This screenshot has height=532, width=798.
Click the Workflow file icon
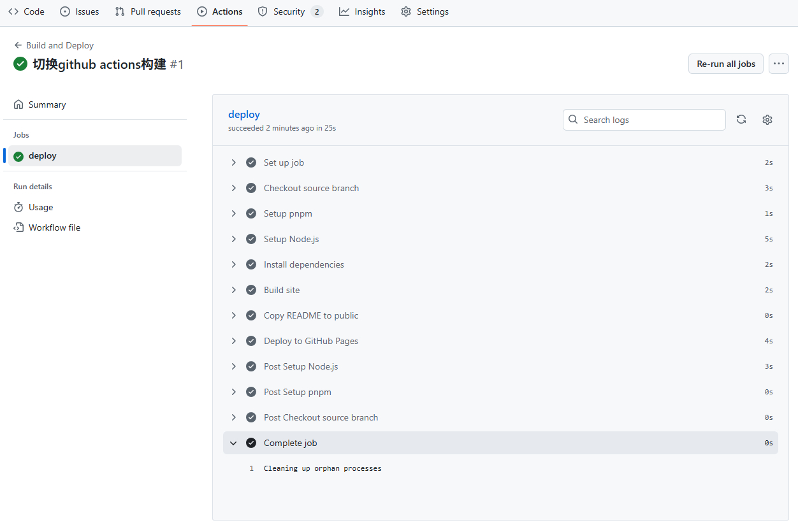pos(18,227)
